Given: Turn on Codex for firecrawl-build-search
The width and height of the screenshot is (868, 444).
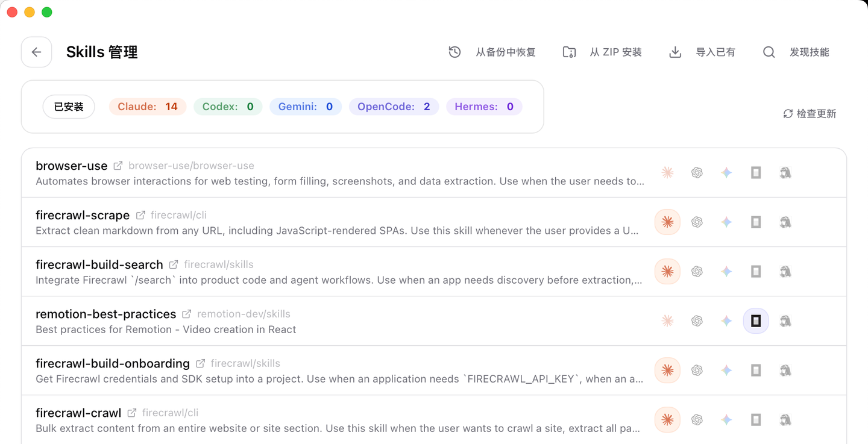Looking at the screenshot, I should tap(697, 272).
